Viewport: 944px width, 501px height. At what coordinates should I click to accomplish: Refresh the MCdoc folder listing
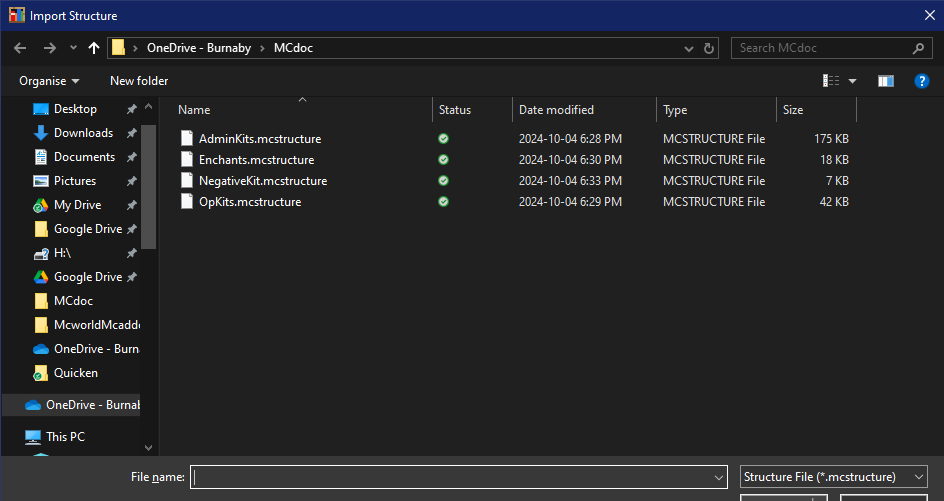pyautogui.click(x=709, y=48)
